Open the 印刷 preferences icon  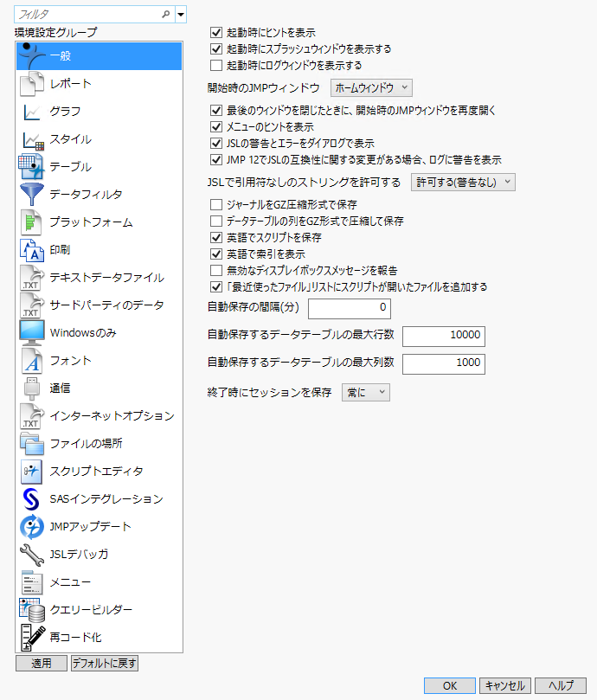pos(32,249)
